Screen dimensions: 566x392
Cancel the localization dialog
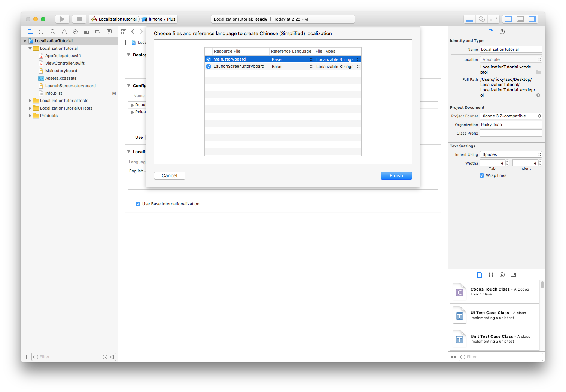pos(170,176)
